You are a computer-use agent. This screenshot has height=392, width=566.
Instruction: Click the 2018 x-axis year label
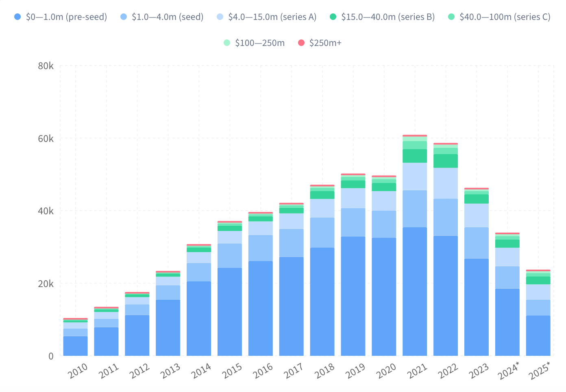click(x=324, y=370)
